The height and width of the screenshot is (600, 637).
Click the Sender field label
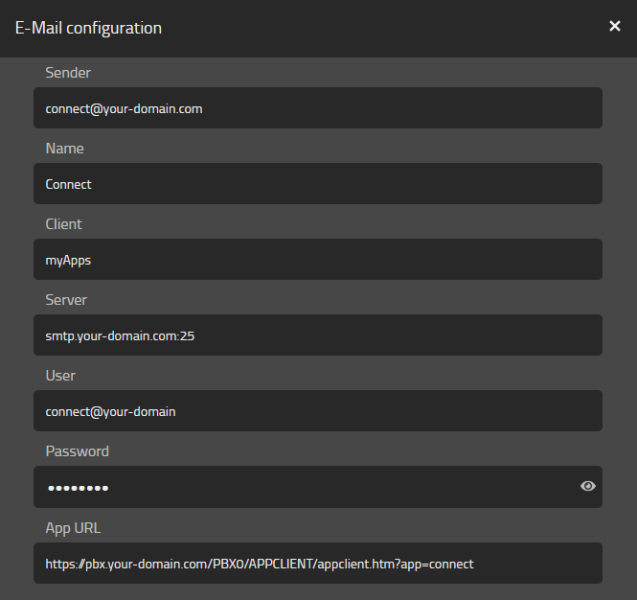tap(68, 73)
